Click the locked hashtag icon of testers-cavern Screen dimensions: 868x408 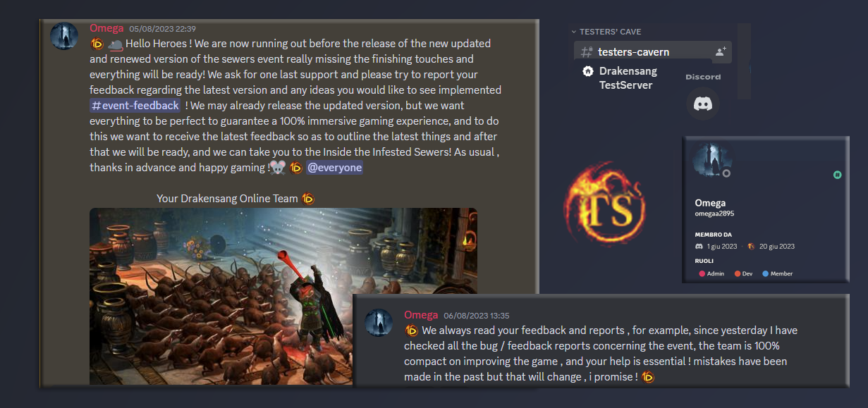(x=586, y=52)
